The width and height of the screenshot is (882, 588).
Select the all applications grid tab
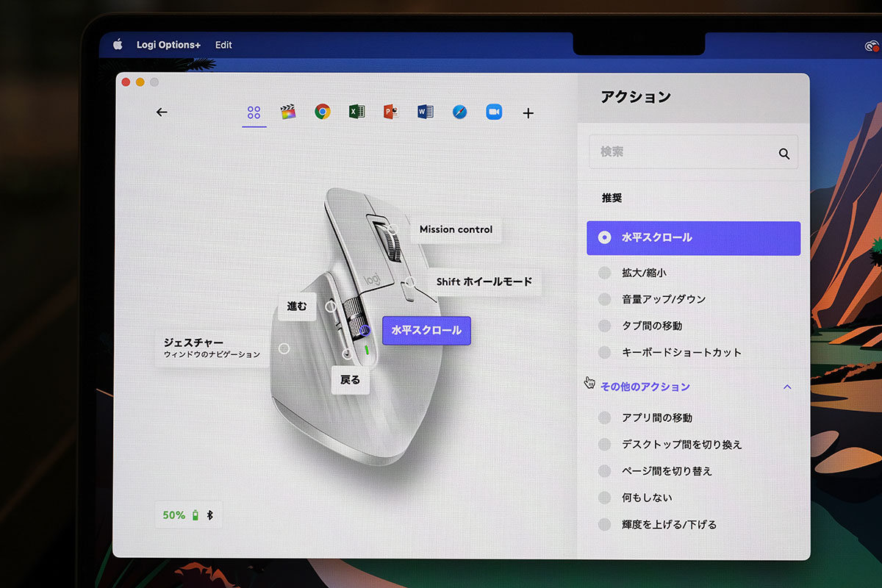(254, 112)
